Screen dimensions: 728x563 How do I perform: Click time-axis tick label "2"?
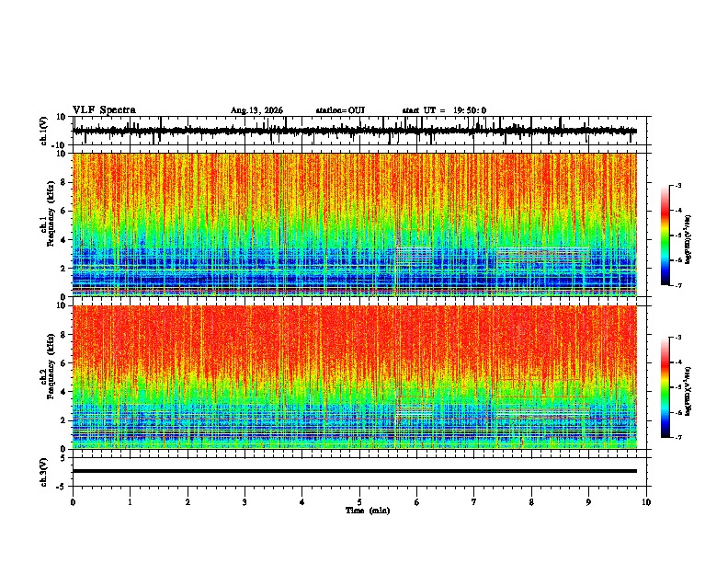(188, 502)
